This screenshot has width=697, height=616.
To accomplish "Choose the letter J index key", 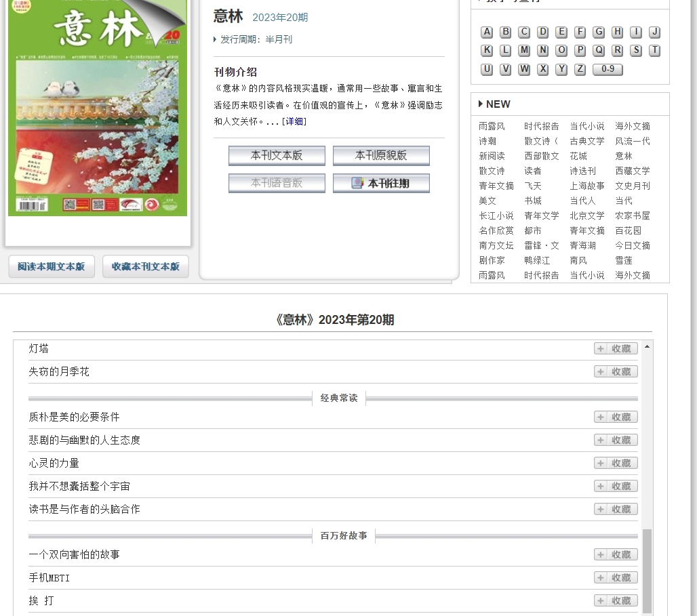I will click(x=654, y=32).
